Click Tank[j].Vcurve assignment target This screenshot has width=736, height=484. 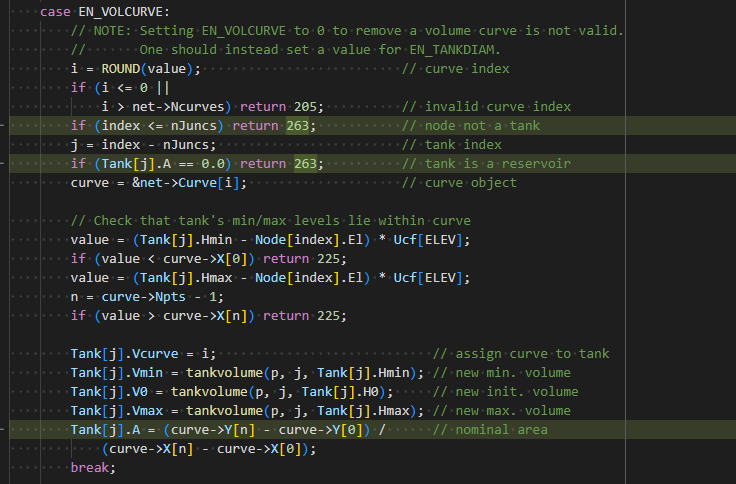124,353
